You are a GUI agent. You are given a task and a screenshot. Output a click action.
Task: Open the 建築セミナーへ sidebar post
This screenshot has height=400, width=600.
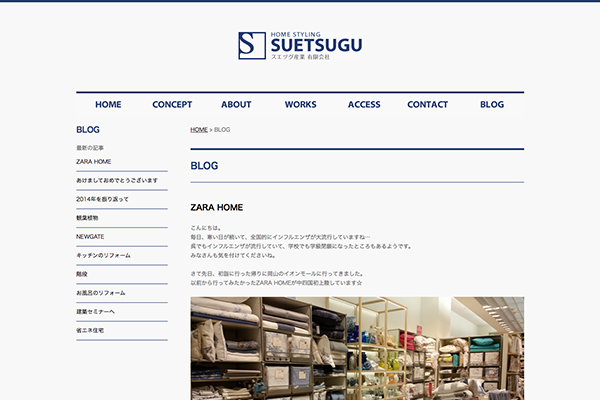(x=95, y=312)
